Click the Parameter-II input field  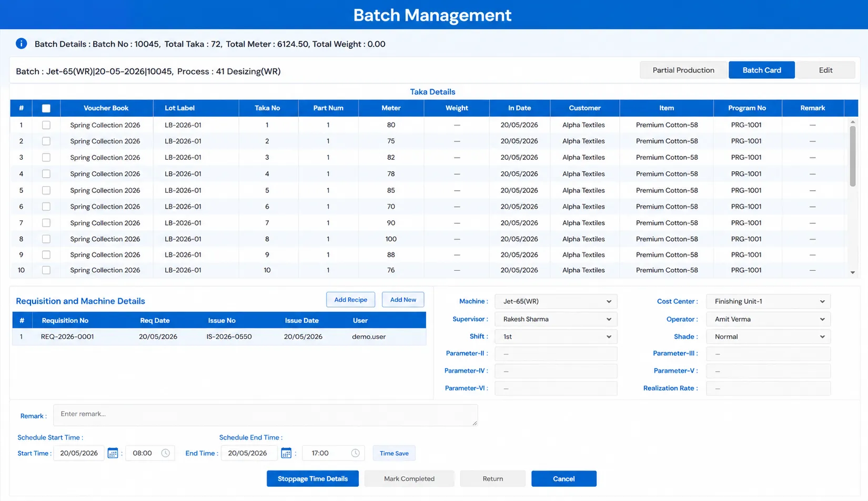click(556, 354)
